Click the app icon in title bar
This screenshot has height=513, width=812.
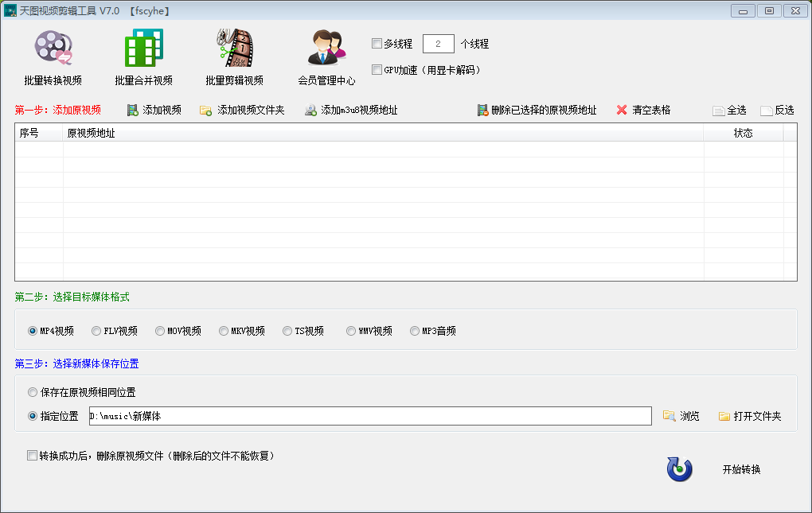[10, 10]
